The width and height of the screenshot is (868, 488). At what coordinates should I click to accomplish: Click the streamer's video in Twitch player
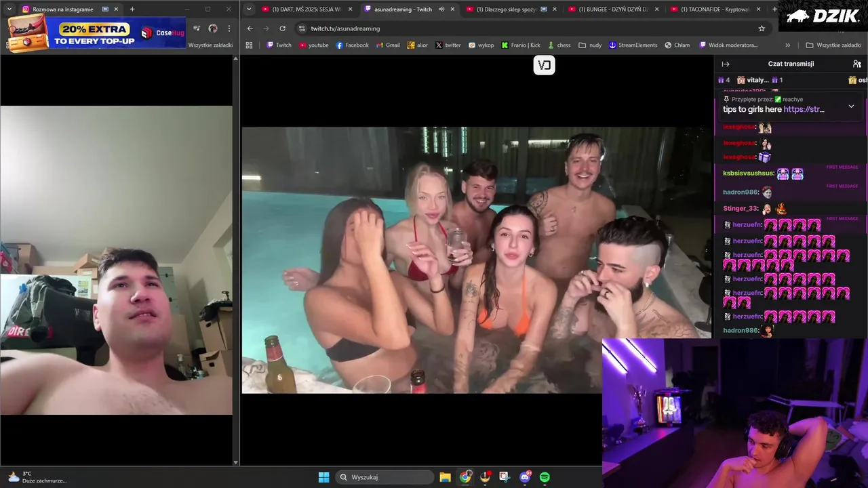476,260
